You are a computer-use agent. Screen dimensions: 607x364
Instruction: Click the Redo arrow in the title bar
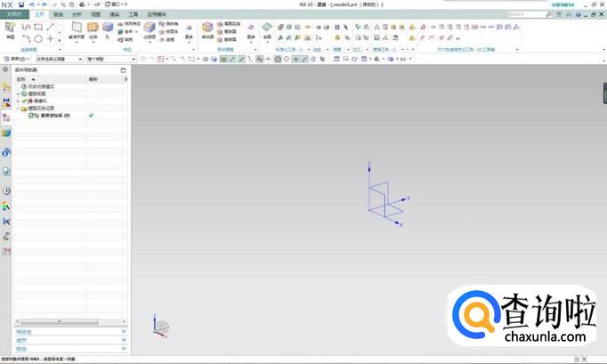45,4
